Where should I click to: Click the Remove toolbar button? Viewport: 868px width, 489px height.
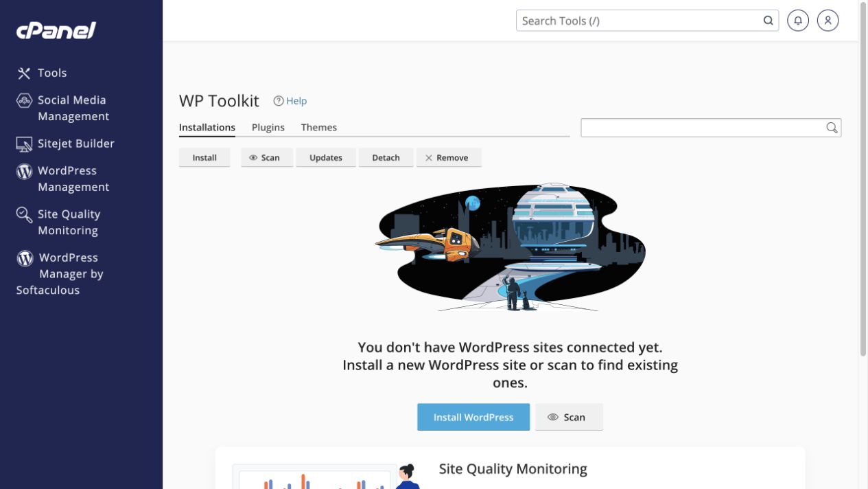point(449,158)
